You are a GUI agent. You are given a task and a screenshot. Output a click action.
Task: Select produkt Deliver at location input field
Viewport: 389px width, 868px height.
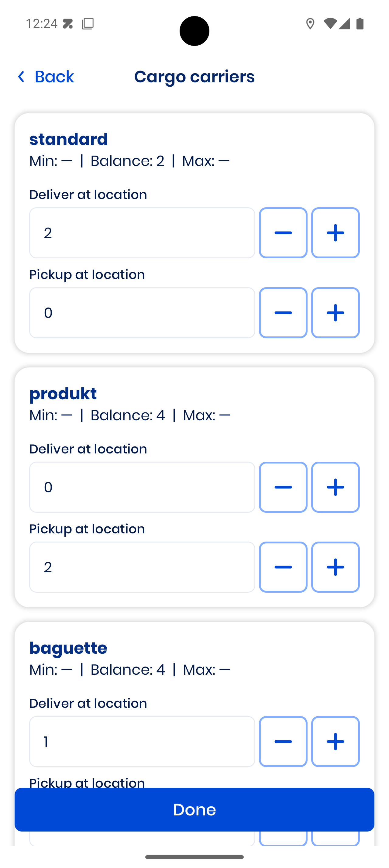coord(142,487)
